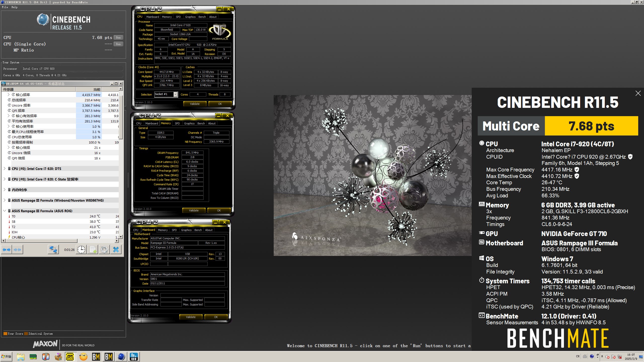Collapse ASUS Rampage III Formula (ASUS ROG) group
Viewport: 644px width, 362px height.
pos(5,211)
